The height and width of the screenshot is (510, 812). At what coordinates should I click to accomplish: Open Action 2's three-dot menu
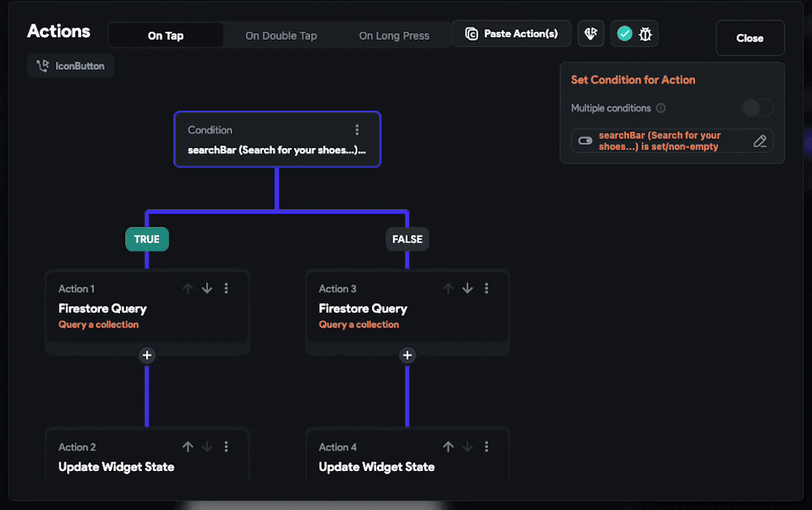(x=226, y=446)
